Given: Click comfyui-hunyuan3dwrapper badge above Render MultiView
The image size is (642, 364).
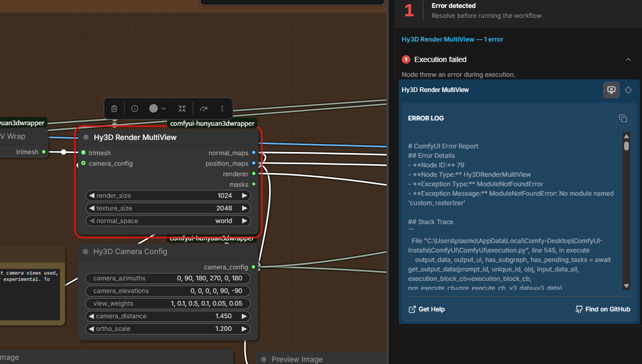Looking at the screenshot, I should click(x=212, y=124).
